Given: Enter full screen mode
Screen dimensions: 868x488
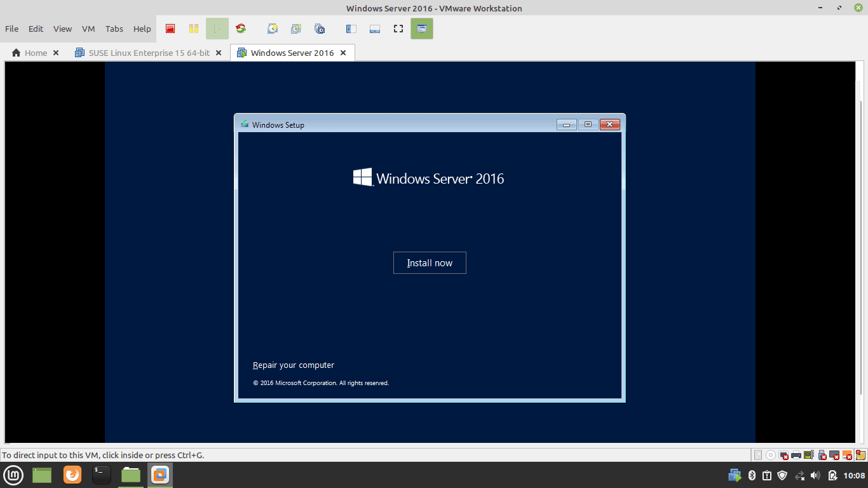Looking at the screenshot, I should 398,29.
